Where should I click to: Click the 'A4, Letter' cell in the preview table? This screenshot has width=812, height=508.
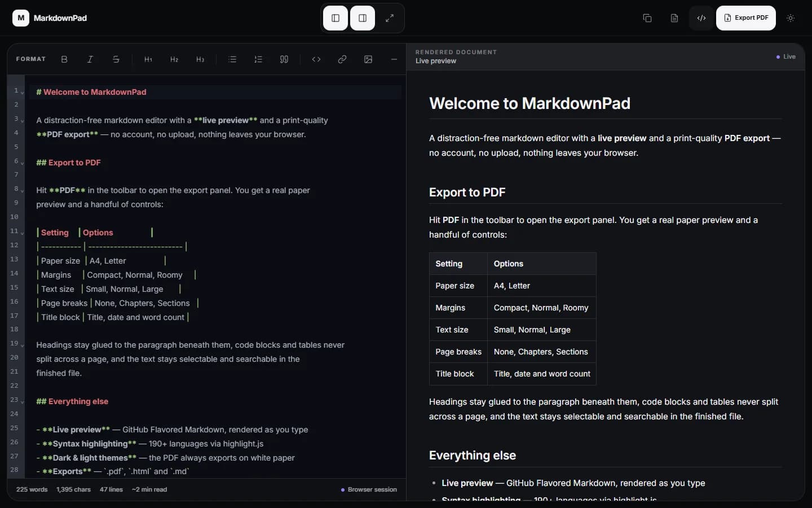coord(542,286)
